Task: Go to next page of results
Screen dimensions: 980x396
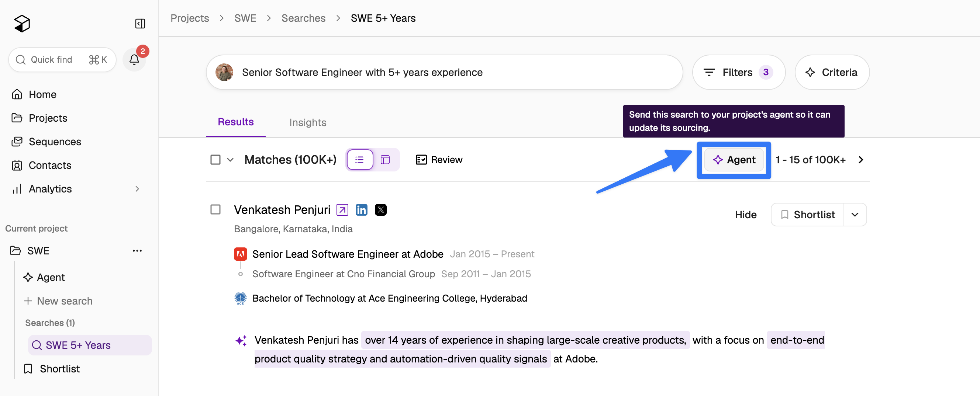Action: pos(860,160)
